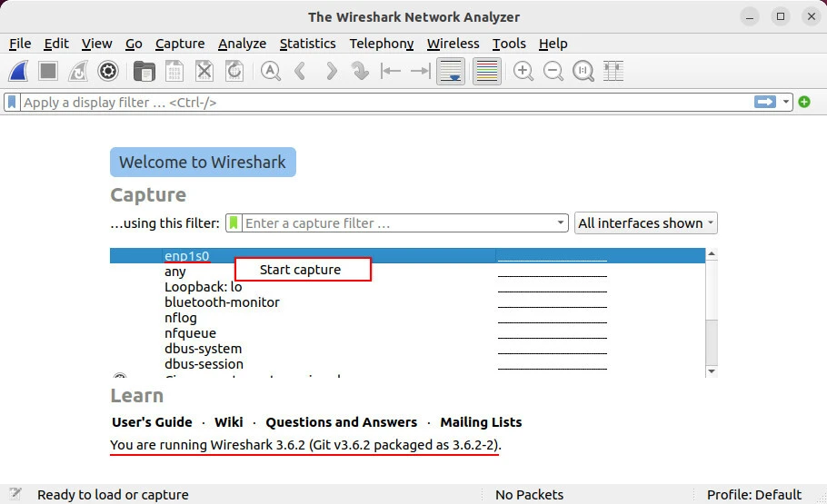Click the find packet magnifier icon
The width and height of the screenshot is (827, 504).
pyautogui.click(x=271, y=71)
